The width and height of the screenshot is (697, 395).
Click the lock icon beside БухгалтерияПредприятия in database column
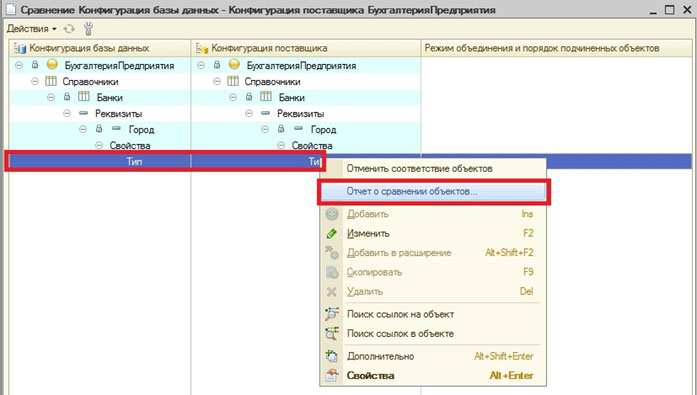coord(35,65)
